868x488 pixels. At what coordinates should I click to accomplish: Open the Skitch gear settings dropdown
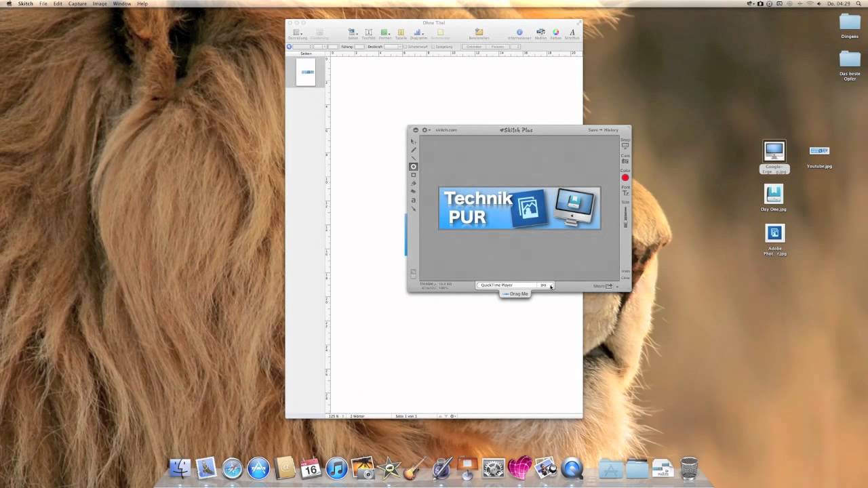(426, 130)
